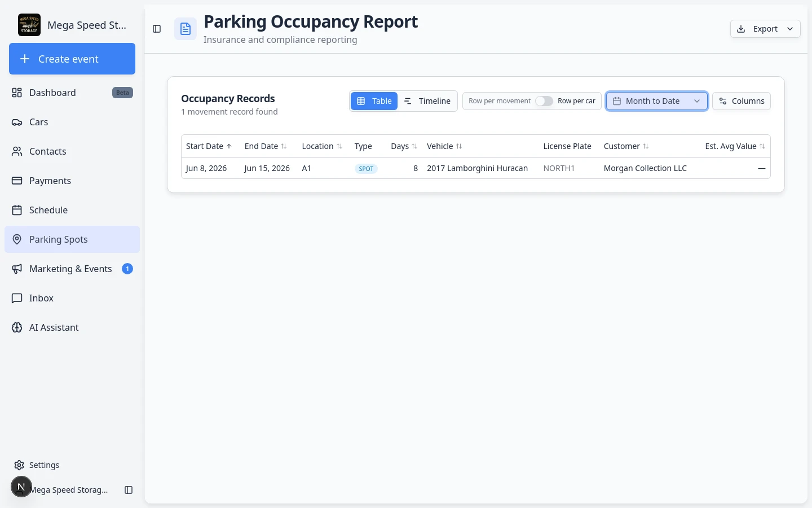812x508 pixels.
Task: Click the Settings gear icon
Action: point(19,465)
